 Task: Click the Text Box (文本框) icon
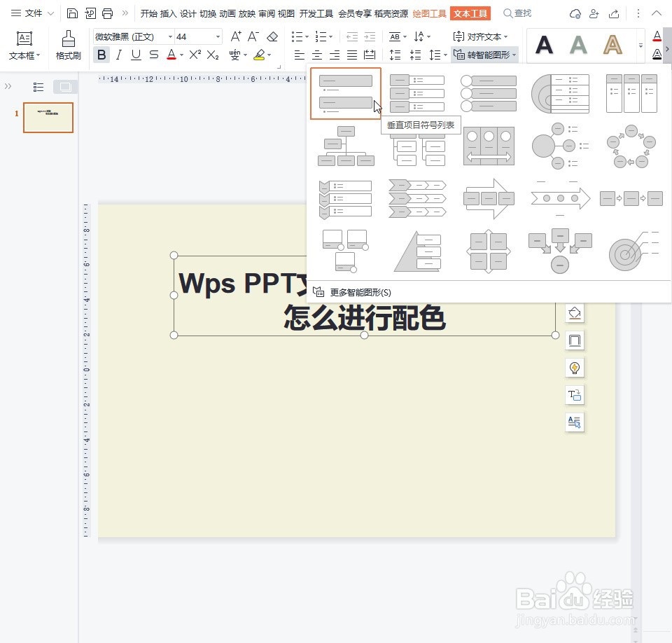(24, 45)
